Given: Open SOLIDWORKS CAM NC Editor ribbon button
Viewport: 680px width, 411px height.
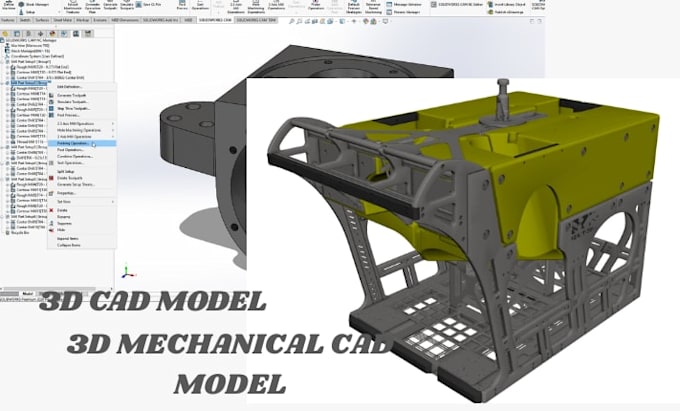Looking at the screenshot, I should [457, 4].
